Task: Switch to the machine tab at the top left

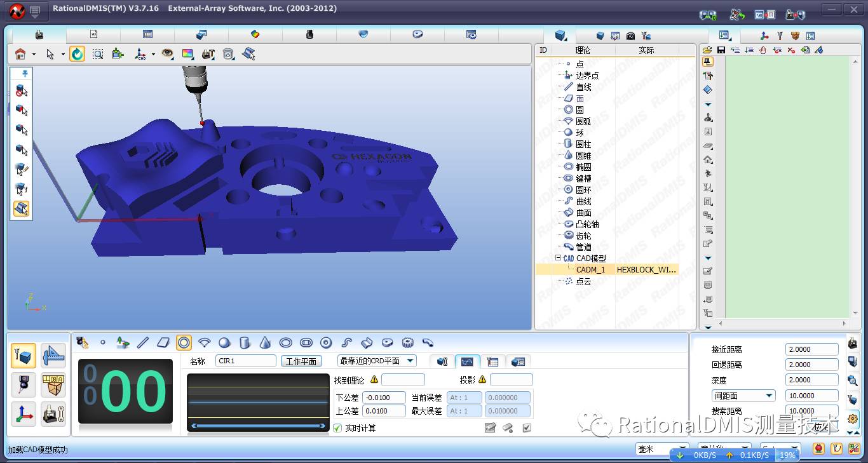Action: coord(39,34)
